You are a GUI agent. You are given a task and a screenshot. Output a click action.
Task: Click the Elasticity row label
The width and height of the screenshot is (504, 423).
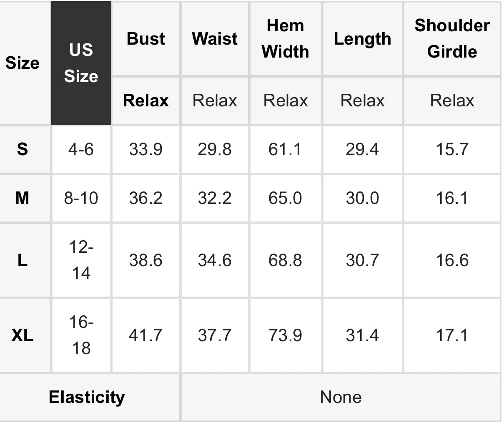pos(87,397)
